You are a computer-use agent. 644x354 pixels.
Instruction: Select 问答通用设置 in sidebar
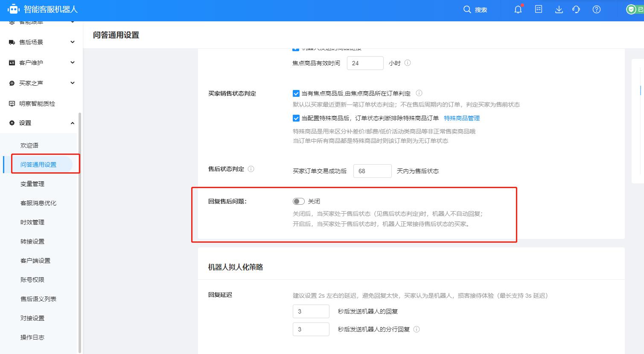point(38,165)
